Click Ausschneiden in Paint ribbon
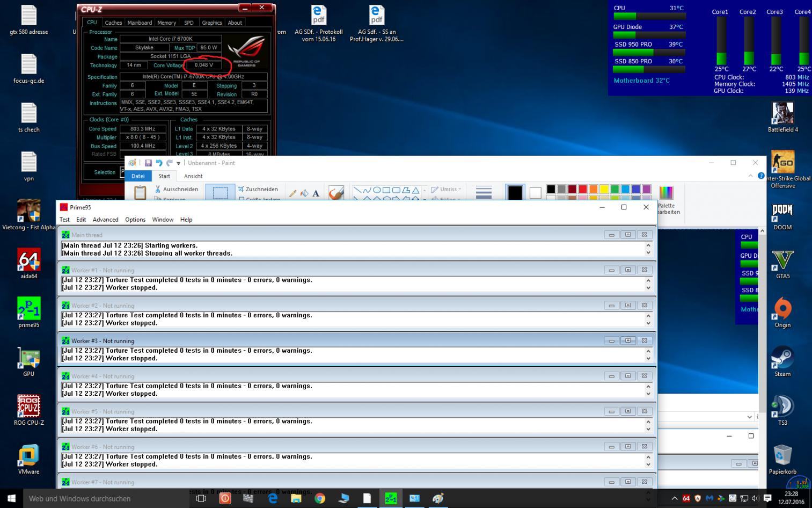The image size is (812, 508). [x=177, y=189]
